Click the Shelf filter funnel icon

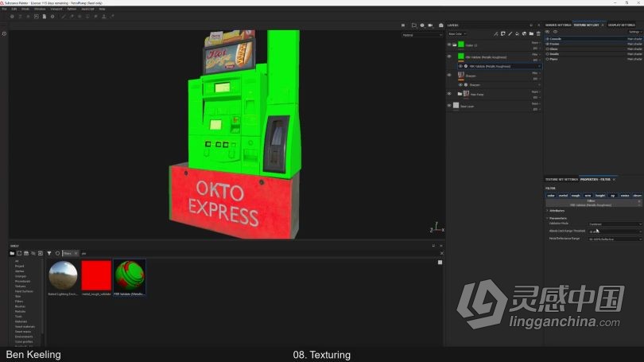[48, 253]
